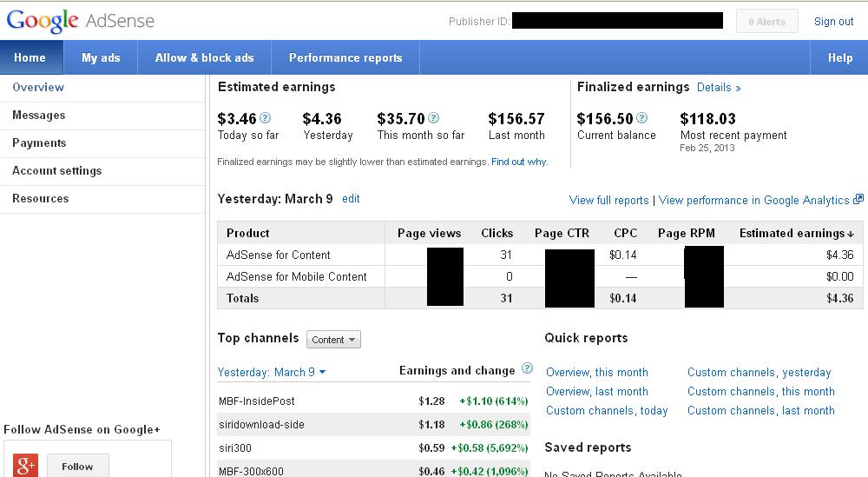
Task: Expand the Yesterday: March 9 date dropdown
Action: 272,372
